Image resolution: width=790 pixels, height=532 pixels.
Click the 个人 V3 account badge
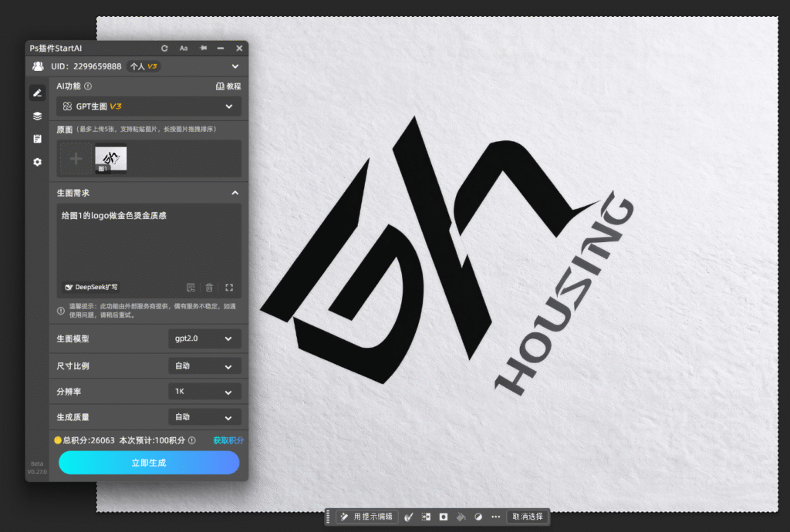coord(143,66)
